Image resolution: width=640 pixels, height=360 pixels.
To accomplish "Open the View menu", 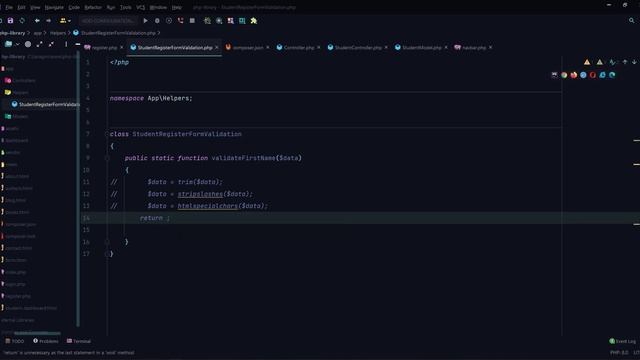I will coord(35,7).
